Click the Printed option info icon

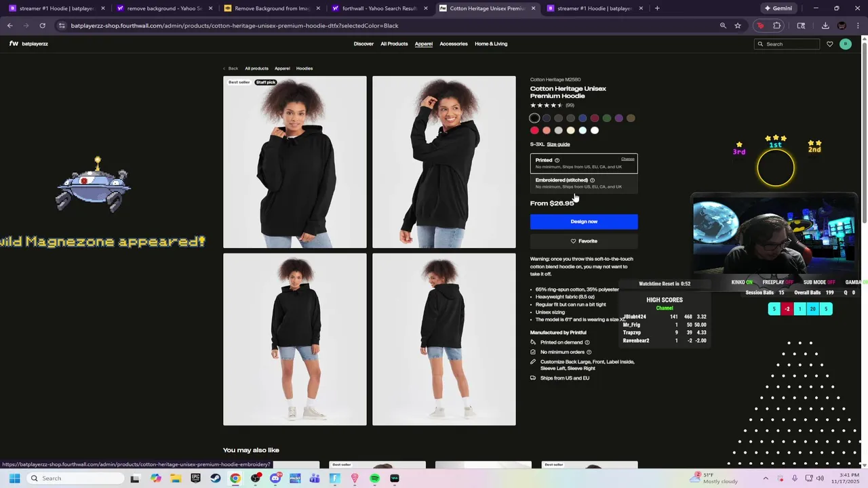coord(557,160)
